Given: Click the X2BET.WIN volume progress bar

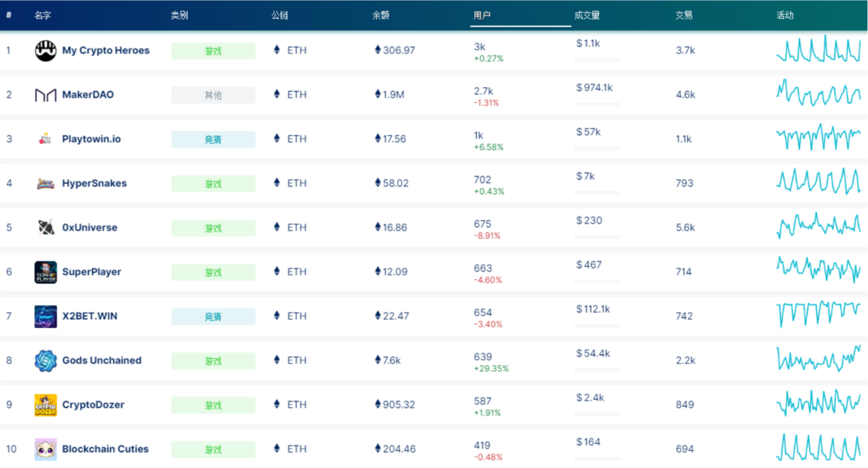Looking at the screenshot, I should (x=598, y=325).
